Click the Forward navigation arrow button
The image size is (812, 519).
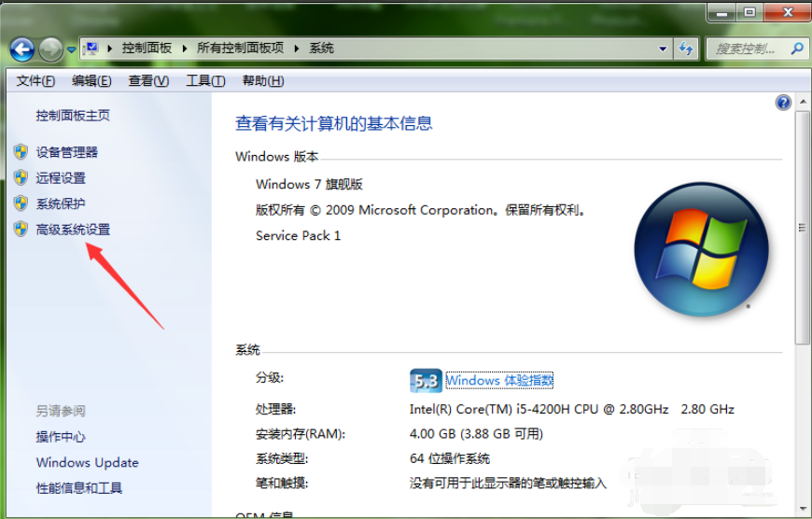pos(50,49)
